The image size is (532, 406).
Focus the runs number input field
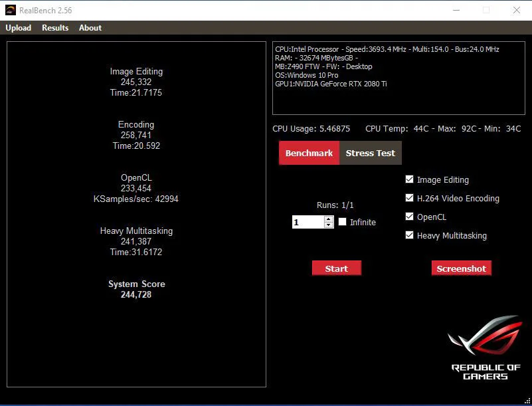(308, 222)
